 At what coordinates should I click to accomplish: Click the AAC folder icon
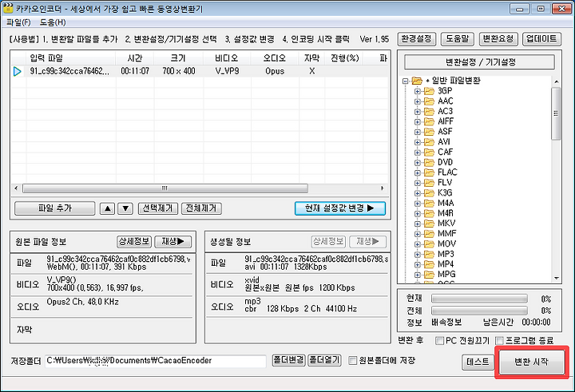(x=429, y=101)
